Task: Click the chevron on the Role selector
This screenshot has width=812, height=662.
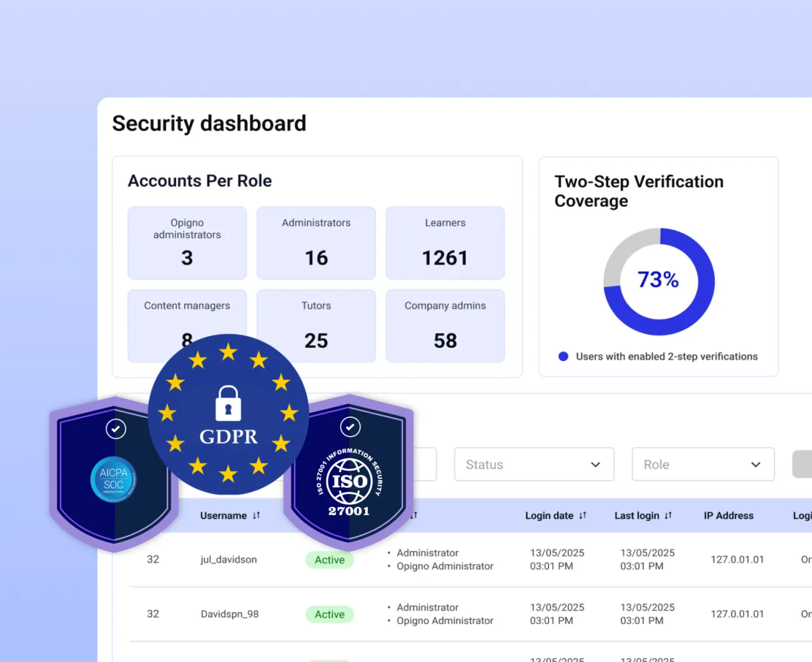Action: [x=754, y=464]
